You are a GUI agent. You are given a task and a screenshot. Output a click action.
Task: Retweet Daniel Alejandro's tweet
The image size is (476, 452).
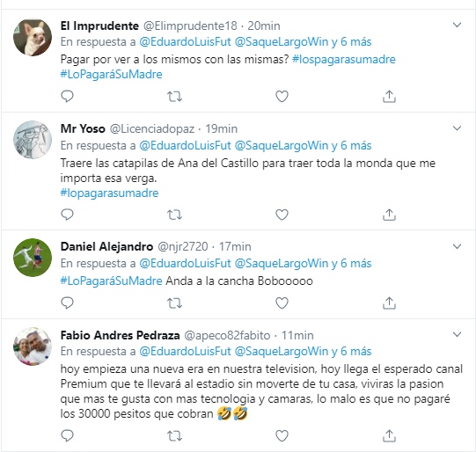point(174,303)
